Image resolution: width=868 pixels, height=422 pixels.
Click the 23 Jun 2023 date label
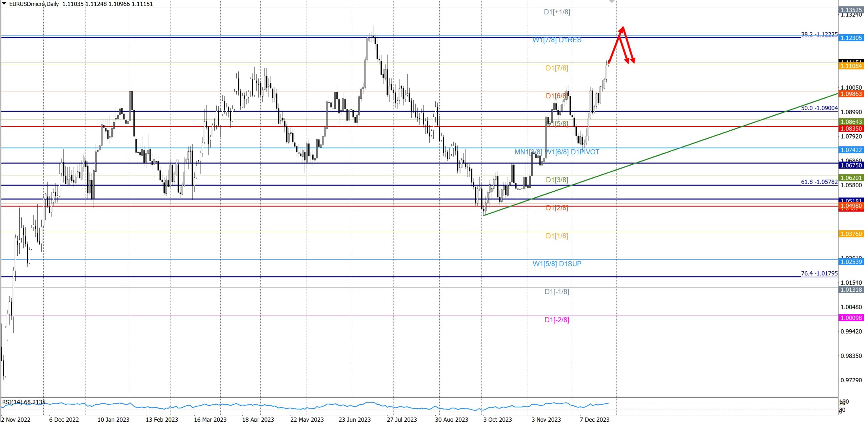click(355, 419)
